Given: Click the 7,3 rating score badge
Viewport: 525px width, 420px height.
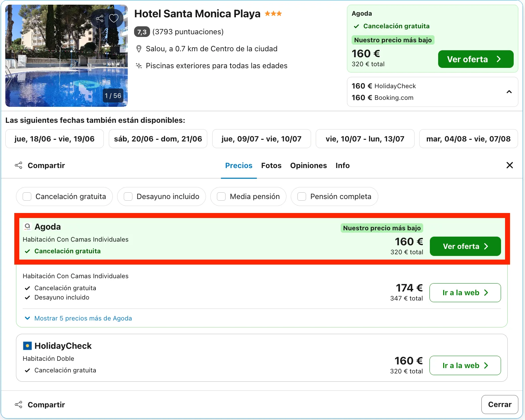Looking at the screenshot, I should [x=142, y=32].
